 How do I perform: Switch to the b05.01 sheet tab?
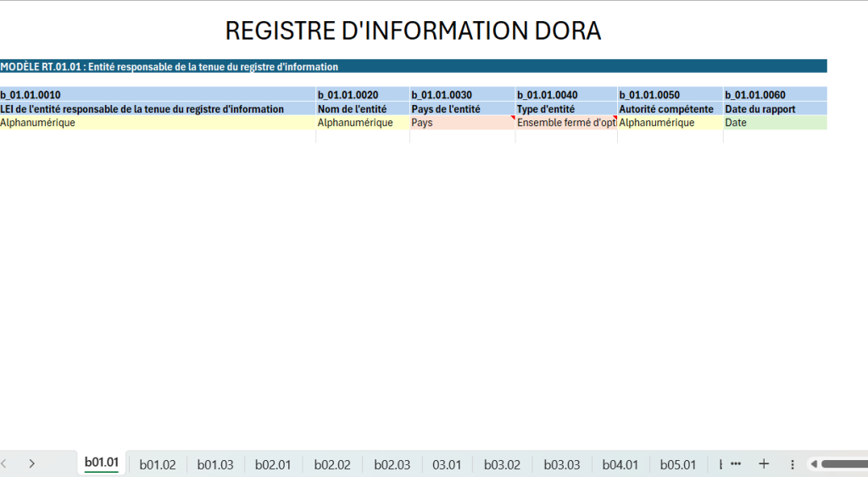point(677,464)
